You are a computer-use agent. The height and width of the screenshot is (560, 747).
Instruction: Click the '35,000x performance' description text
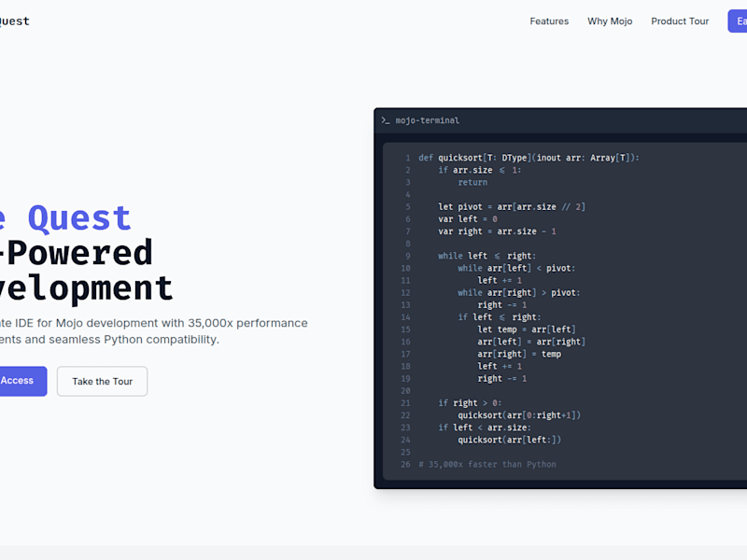pos(247,323)
